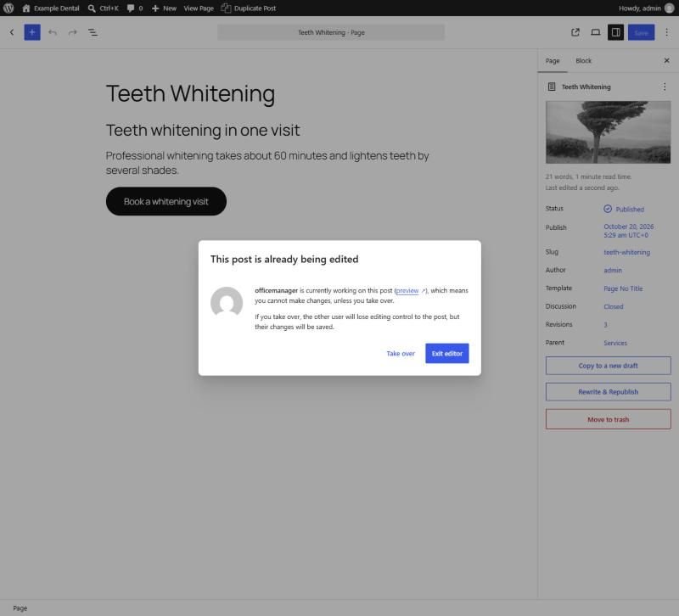Toggle the settings sidebar panel icon
This screenshot has width=679, height=616.
pos(615,32)
